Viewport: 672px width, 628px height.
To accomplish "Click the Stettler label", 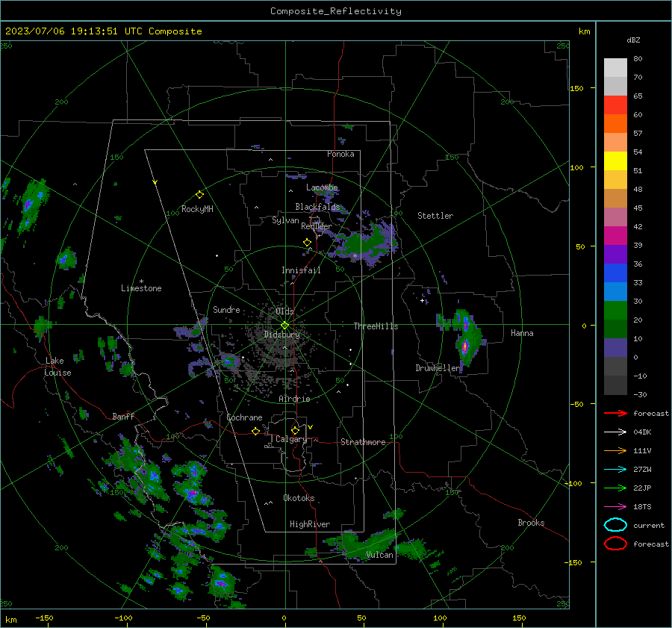I will [435, 216].
